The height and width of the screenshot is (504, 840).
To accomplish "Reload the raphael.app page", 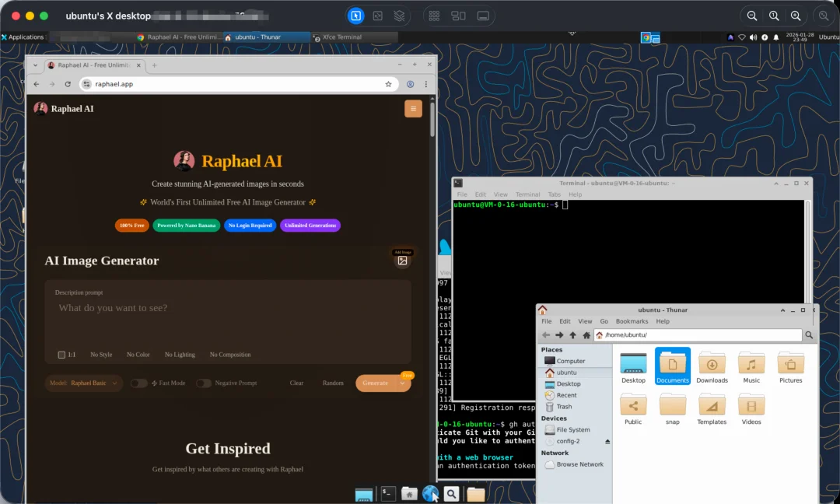I will (68, 84).
